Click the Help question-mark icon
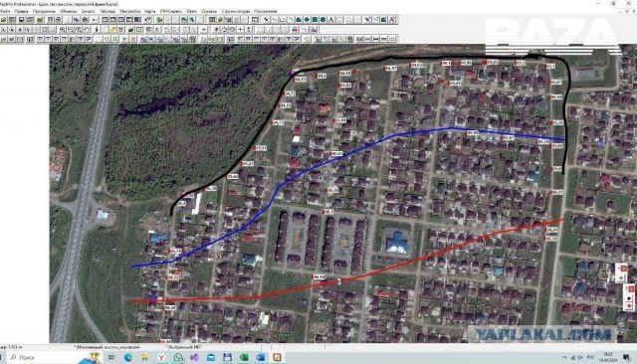 point(148,20)
